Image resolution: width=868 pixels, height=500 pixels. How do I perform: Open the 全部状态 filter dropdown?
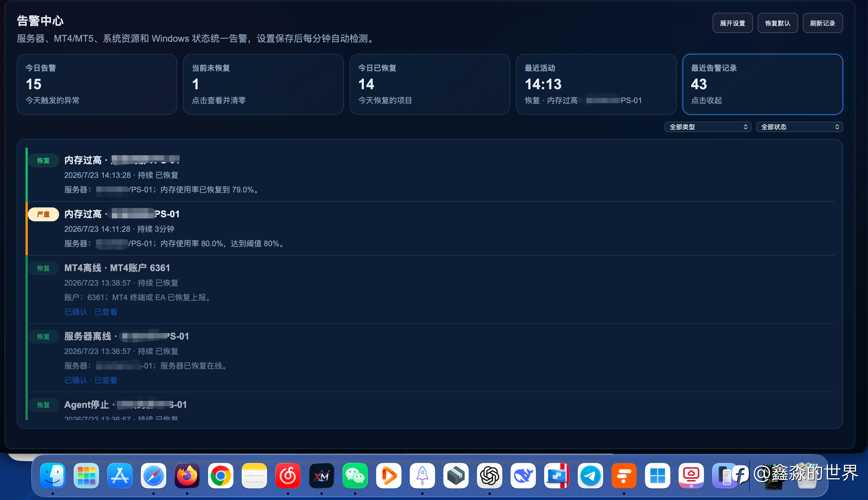[799, 127]
